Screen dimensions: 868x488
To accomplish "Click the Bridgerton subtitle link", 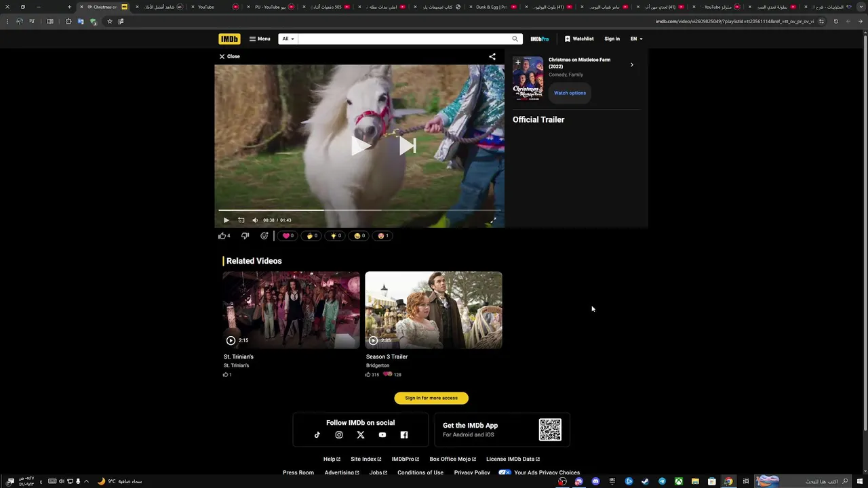I will point(378,365).
